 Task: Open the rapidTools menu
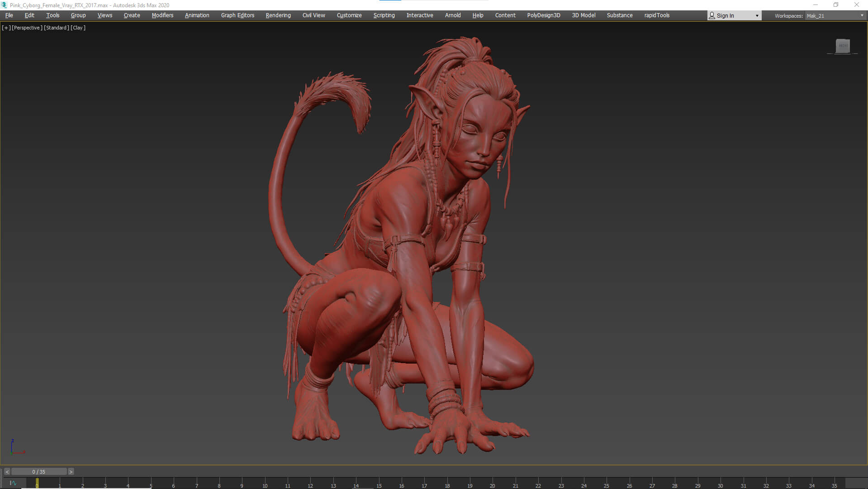657,15
